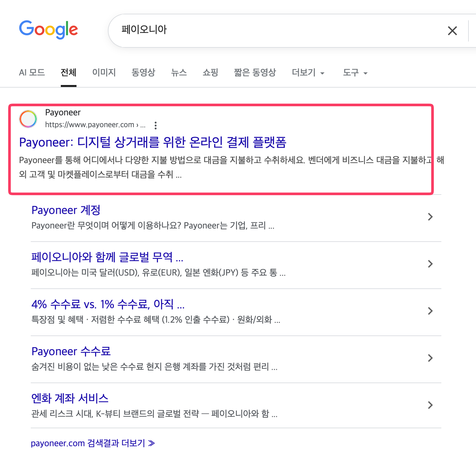The image size is (476, 459).
Task: Click snippet 특장점 및 혜택 · 저렴한 수수료 혜택
Action: click(156, 320)
